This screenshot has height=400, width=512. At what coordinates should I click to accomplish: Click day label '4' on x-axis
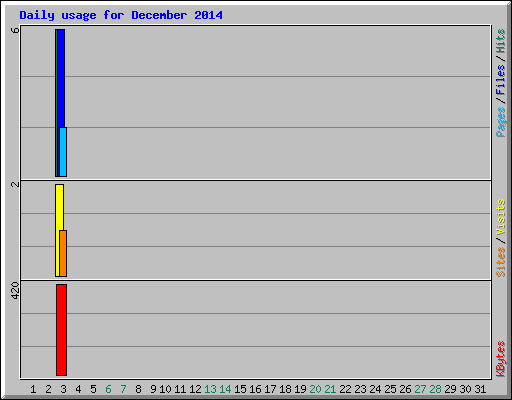coord(78,389)
